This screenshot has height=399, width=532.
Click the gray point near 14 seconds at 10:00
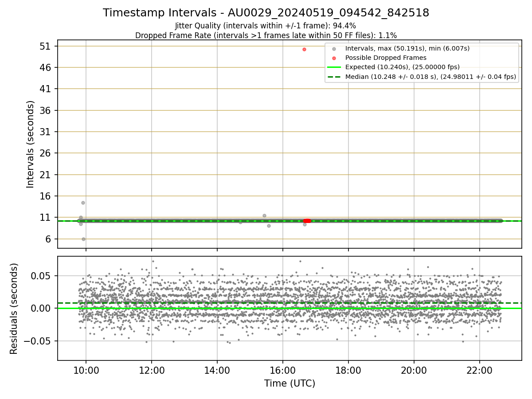click(x=83, y=203)
